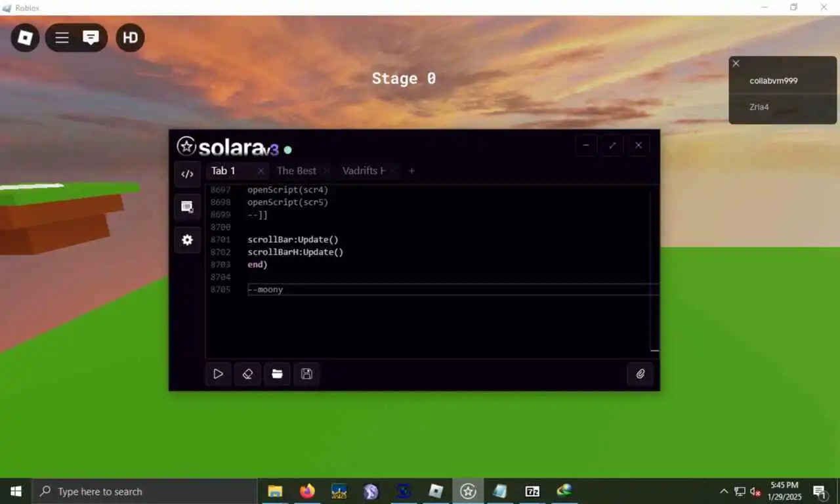Click the scrollBar:Update() code line
This screenshot has height=504, width=840.
[x=293, y=240]
